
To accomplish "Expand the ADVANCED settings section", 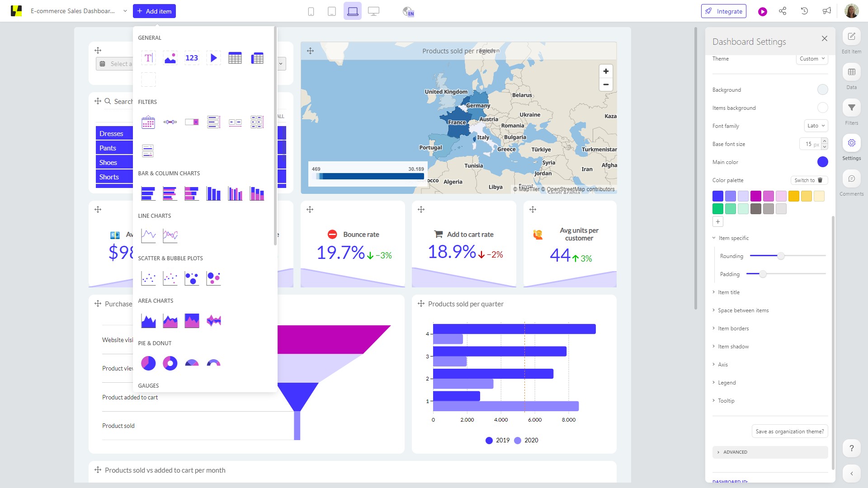I will 735,452.
